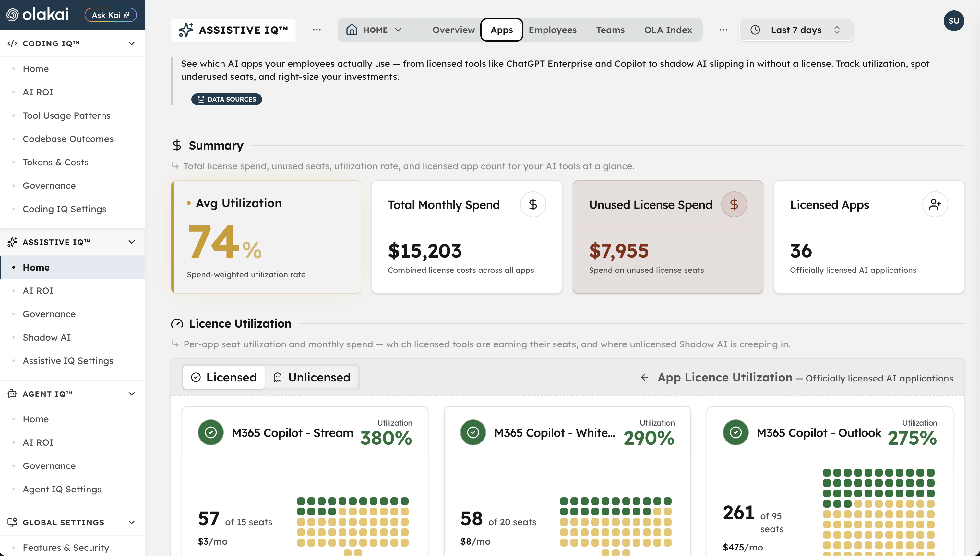Click the dollar icon on Total Monthly Spend card
The image size is (980, 556).
click(532, 204)
